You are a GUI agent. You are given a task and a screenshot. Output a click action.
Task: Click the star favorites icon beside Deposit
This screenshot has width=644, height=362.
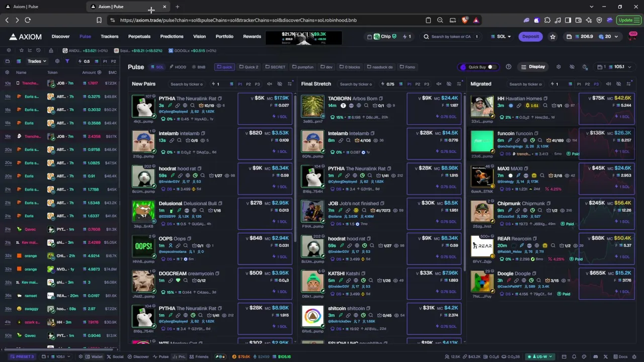[x=553, y=37]
